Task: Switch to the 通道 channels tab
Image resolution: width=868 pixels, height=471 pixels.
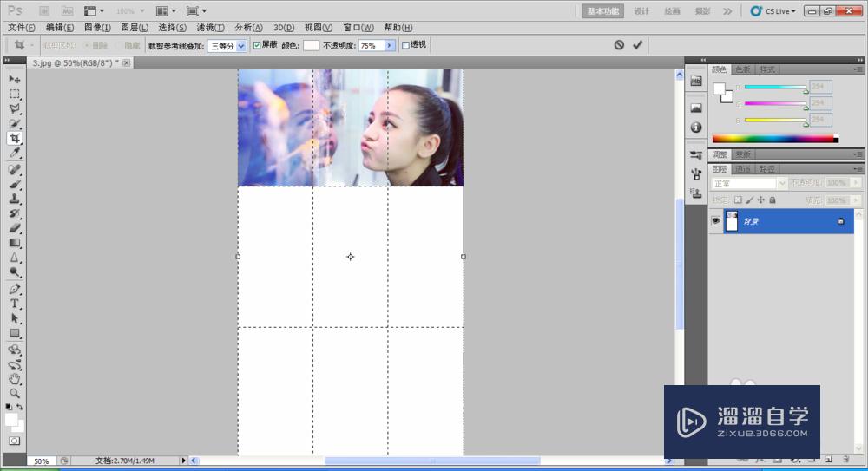Action: click(743, 169)
